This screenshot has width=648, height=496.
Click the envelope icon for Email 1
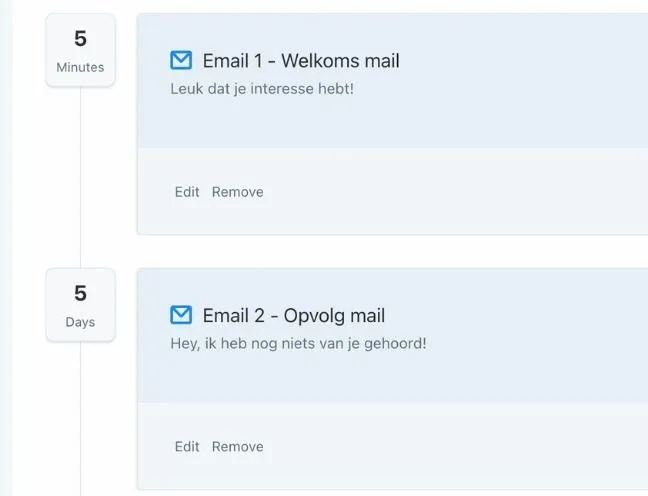[x=181, y=60]
